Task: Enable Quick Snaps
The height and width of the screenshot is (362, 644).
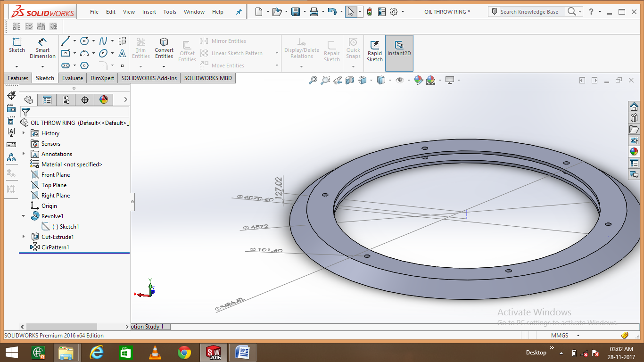Action: [x=353, y=47]
